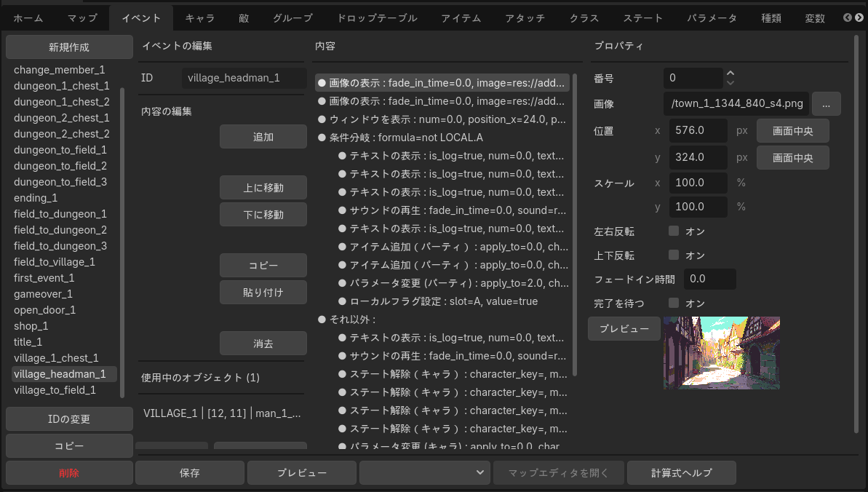This screenshot has width=868, height=492.
Task: Click the 貼り付け button
Action: (x=263, y=292)
